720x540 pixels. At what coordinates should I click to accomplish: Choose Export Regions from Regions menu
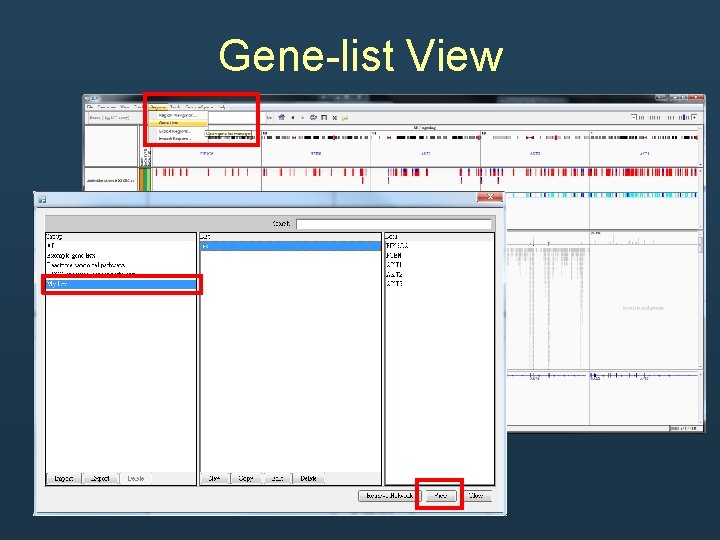177,131
